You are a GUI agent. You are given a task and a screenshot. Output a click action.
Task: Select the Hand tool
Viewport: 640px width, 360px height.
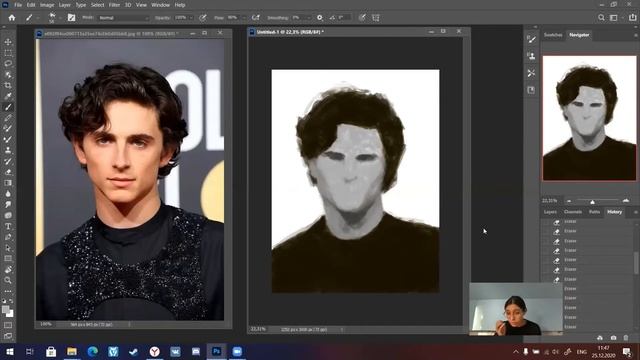pyautogui.click(x=8, y=269)
